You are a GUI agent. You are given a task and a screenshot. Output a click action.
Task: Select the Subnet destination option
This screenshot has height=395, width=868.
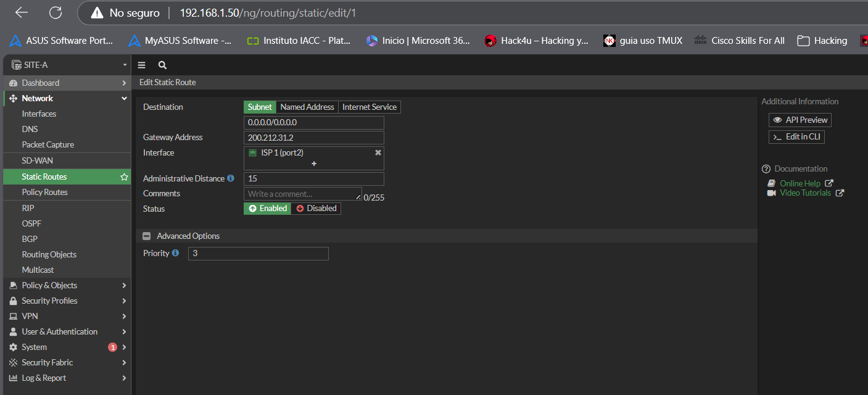tap(260, 107)
